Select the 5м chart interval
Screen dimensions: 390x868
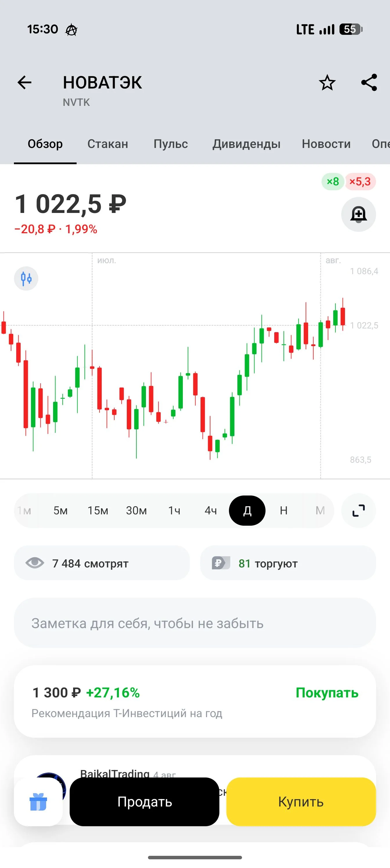pos(61,511)
